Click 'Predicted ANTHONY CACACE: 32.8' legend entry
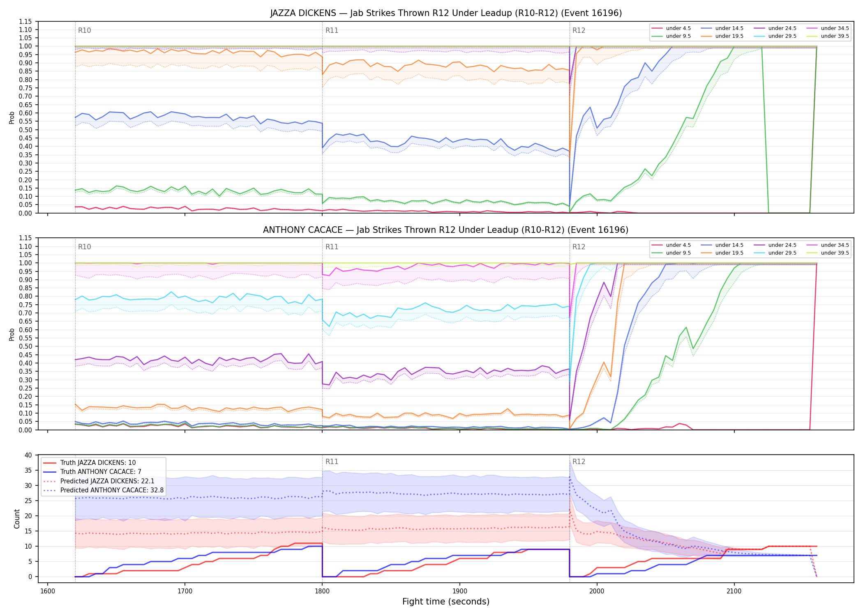Viewport: 863px width, 616px height. [x=104, y=490]
